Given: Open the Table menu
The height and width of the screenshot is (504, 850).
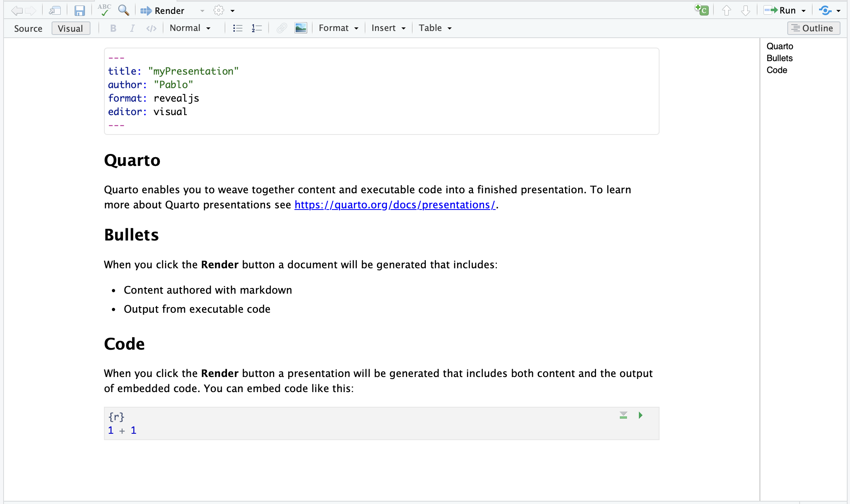Looking at the screenshot, I should pos(435,28).
